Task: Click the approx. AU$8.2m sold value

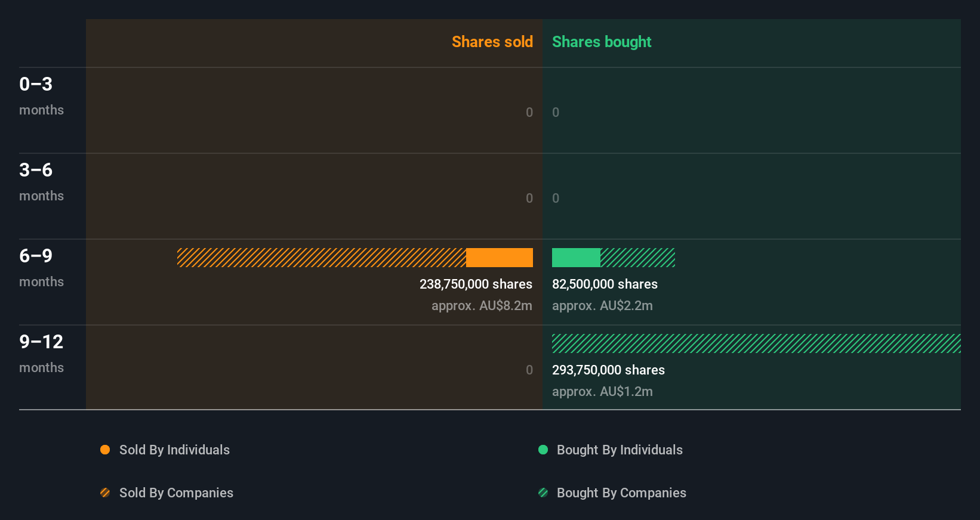Action: click(x=482, y=306)
